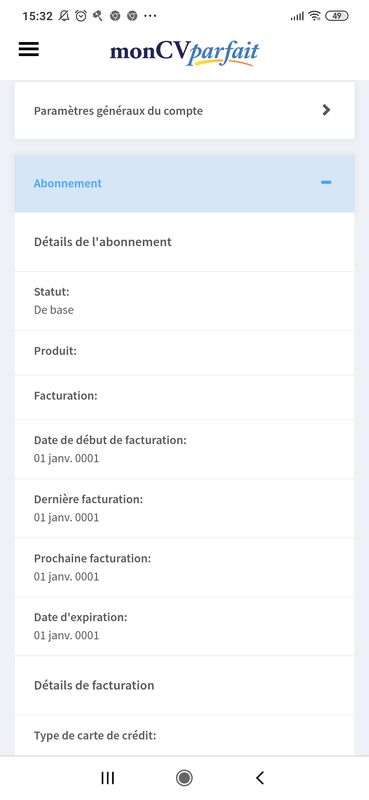Tap the alarm clock status icon
This screenshot has width=369, height=800.
coord(81,16)
